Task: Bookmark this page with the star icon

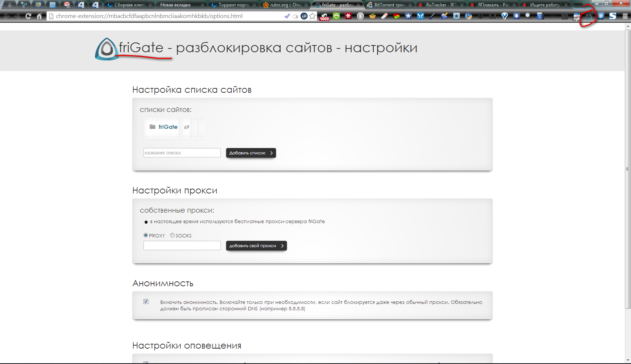Action: (x=312, y=16)
